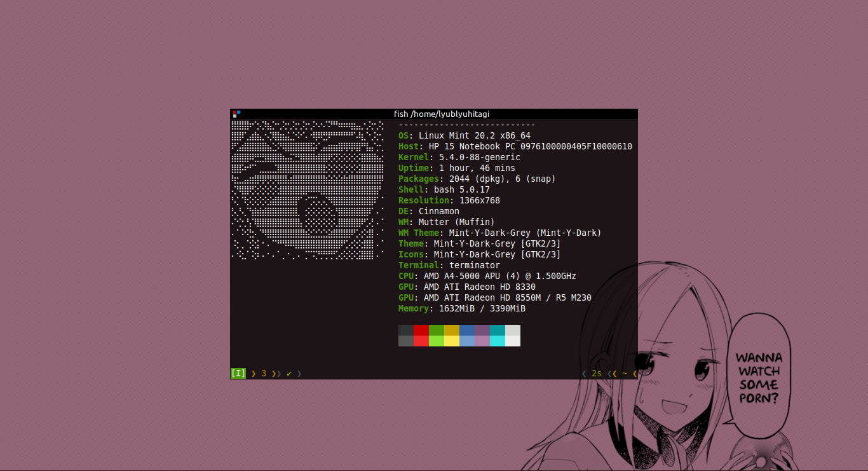Image resolution: width=868 pixels, height=471 pixels.
Task: Click the 'Icons: Mint-Y-Dark-Grey [GTK2/3]' line
Action: pos(480,254)
